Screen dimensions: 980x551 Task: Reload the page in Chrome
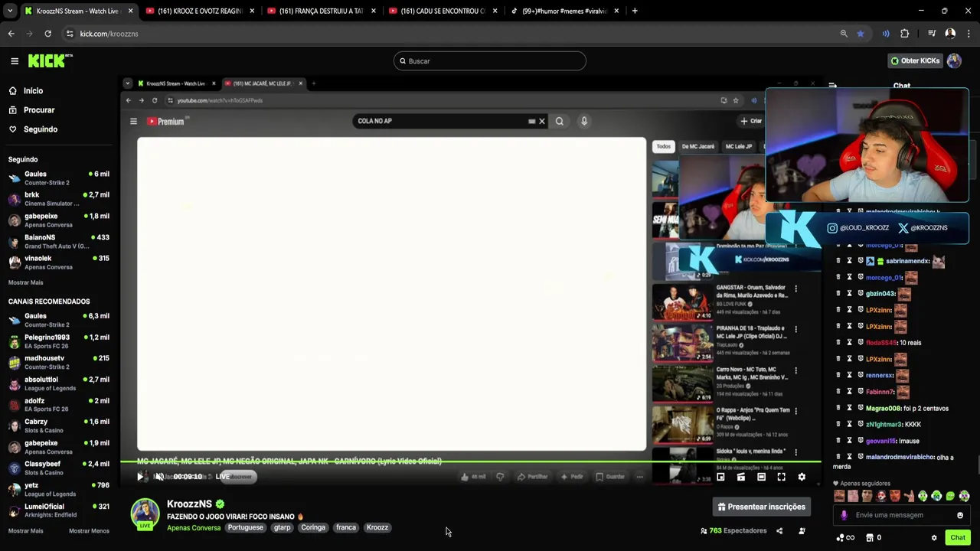pyautogui.click(x=47, y=34)
